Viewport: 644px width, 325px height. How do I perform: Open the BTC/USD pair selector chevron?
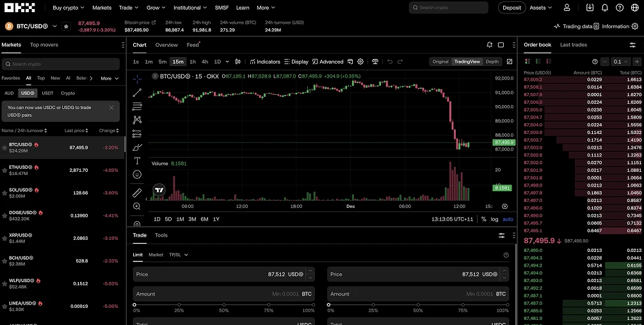(54, 26)
